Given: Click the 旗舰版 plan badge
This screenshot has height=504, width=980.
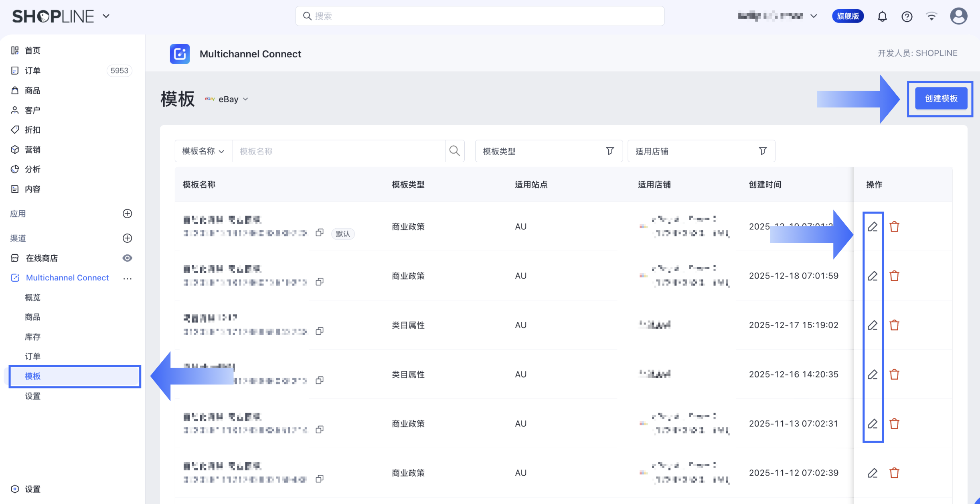Looking at the screenshot, I should [x=848, y=16].
